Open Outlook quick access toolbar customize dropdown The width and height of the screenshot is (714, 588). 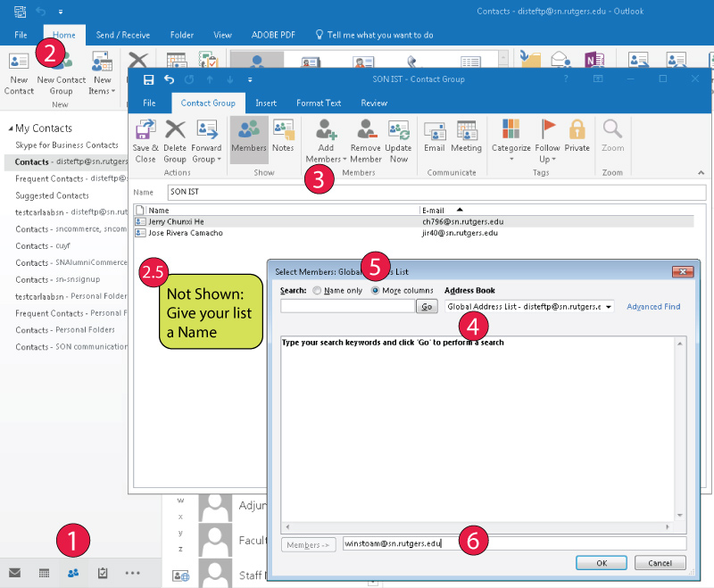point(61,12)
